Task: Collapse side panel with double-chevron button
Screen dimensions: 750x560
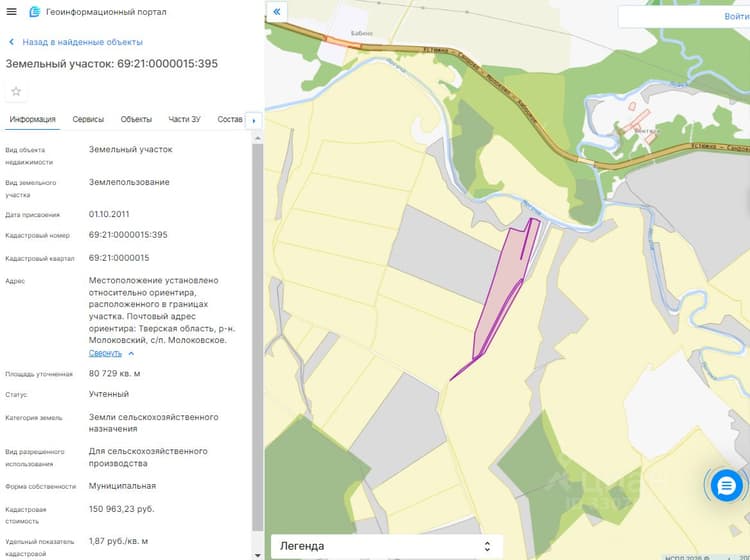Action: click(277, 11)
